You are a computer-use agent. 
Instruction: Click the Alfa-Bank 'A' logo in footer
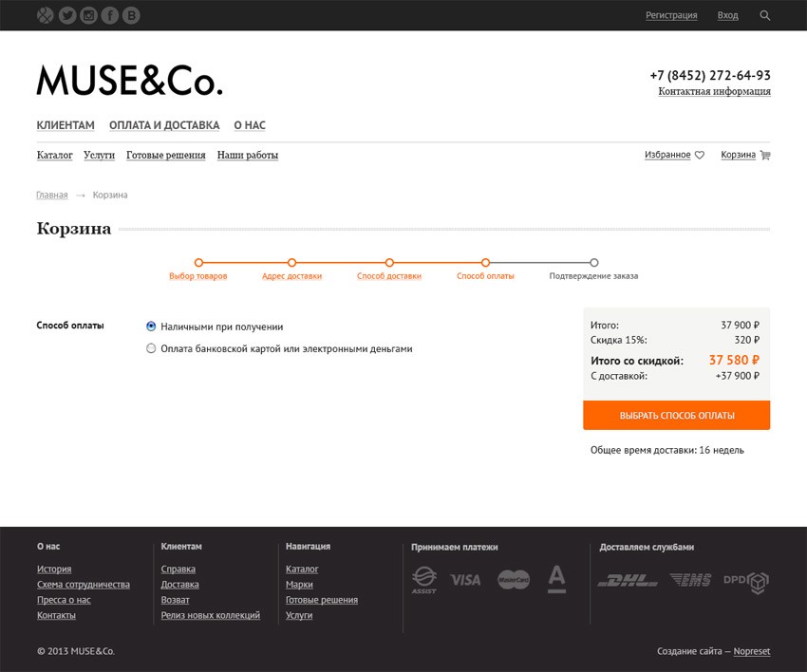coord(557,578)
